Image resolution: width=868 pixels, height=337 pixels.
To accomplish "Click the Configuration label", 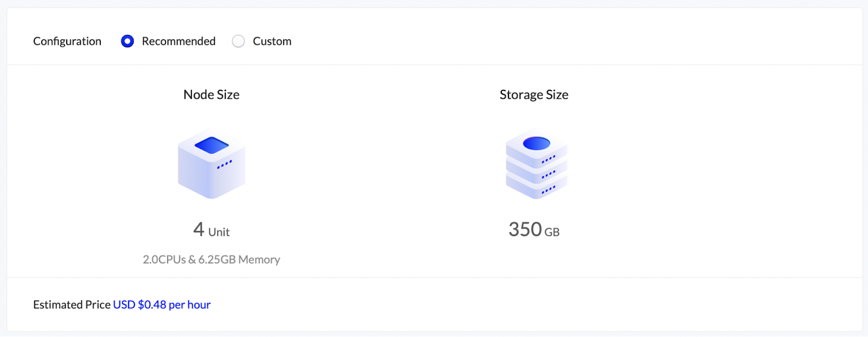I will tap(67, 41).
